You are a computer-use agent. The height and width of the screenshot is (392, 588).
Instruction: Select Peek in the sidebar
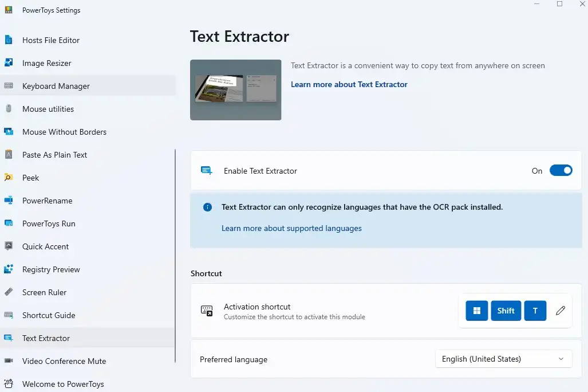[88, 178]
